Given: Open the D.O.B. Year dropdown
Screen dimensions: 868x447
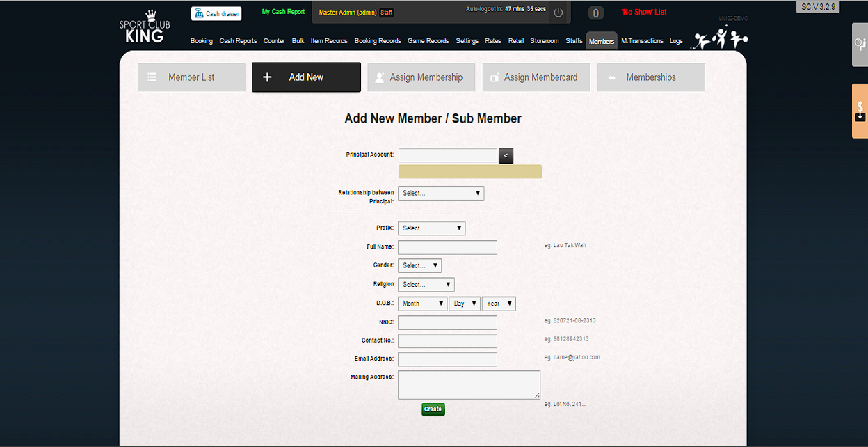Looking at the screenshot, I should tap(499, 304).
